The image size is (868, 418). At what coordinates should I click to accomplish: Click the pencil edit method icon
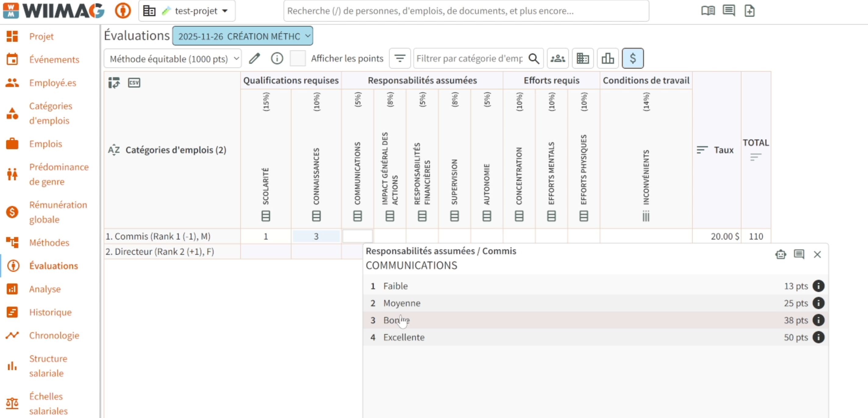(254, 59)
